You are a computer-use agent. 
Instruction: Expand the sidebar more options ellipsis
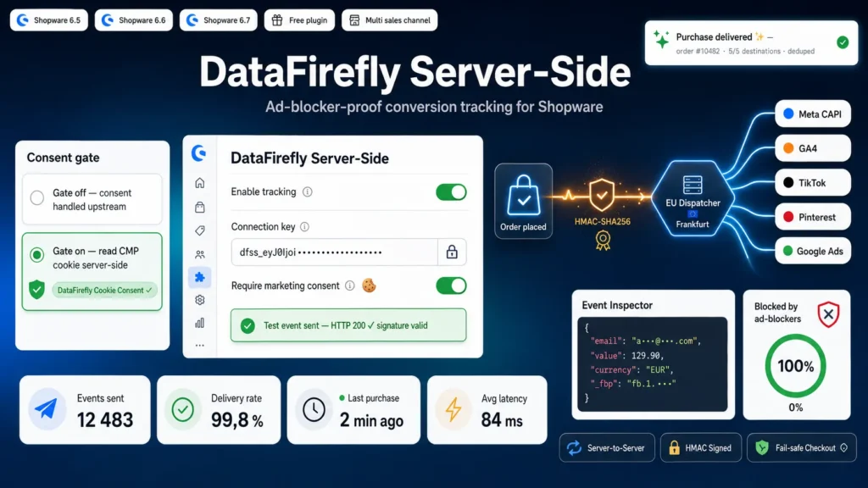click(200, 346)
